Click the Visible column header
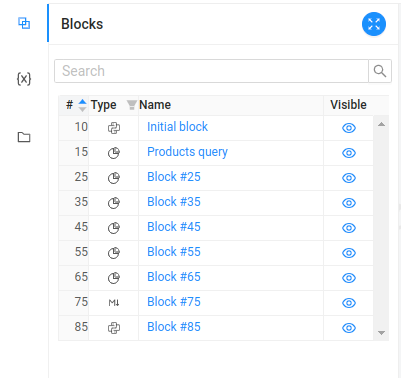 coord(348,105)
